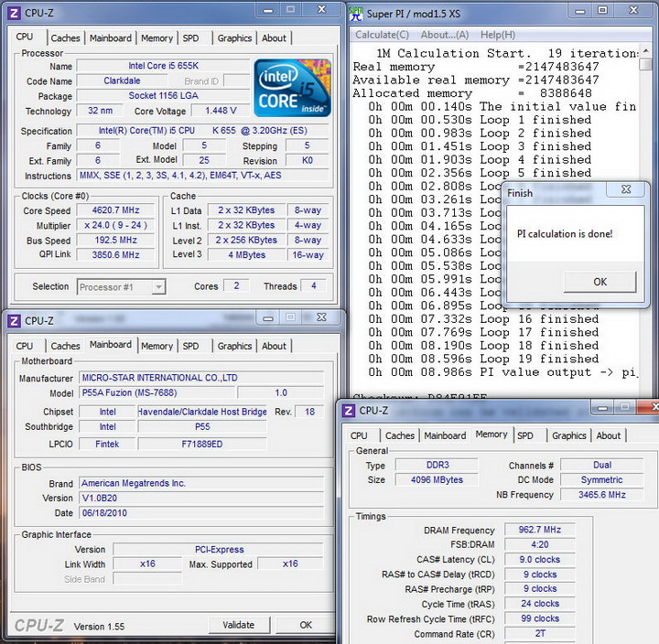
Task: Click the Threads count value 4
Action: coord(314,286)
